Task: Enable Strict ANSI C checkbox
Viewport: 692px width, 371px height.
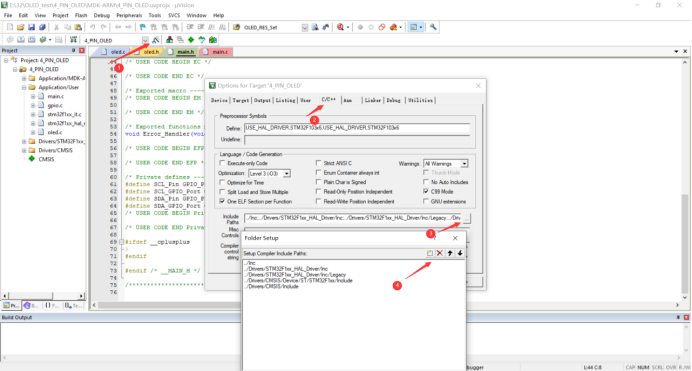Action: point(318,163)
